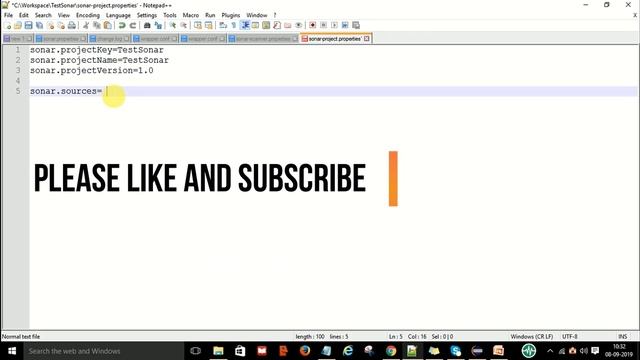This screenshot has width=640, height=360.
Task: Open the Search menu
Action: coord(43,15)
